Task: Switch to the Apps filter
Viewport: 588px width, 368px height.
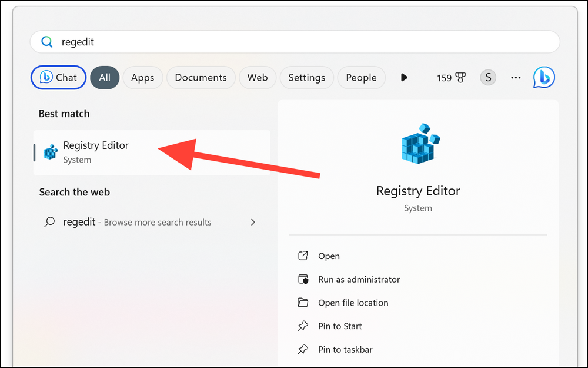Action: pos(142,77)
